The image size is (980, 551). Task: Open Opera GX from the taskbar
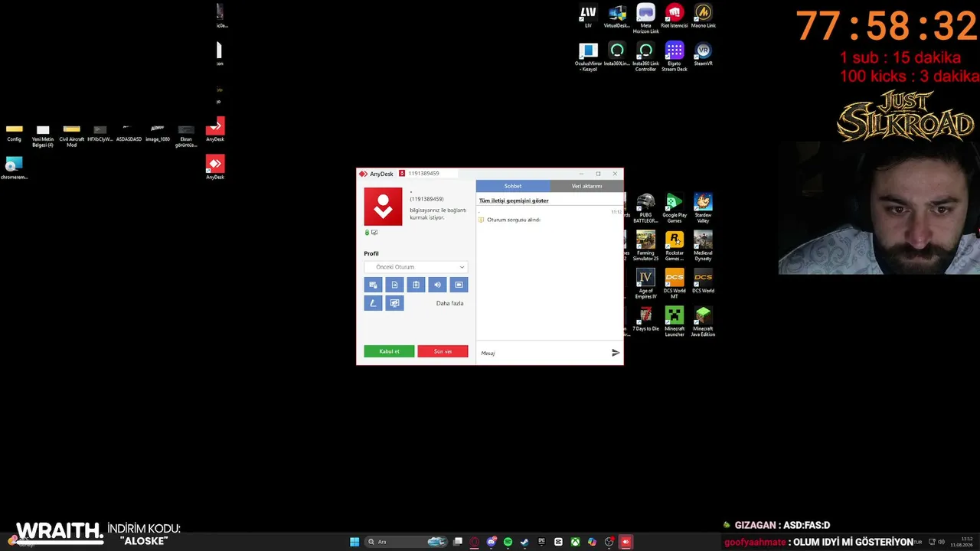(x=475, y=542)
